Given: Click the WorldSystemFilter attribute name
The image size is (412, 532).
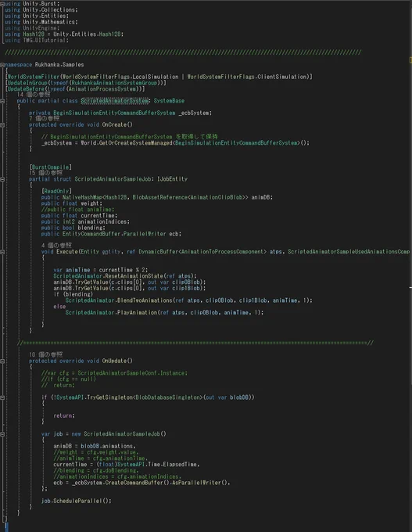Looking at the screenshot, I should tap(34, 77).
